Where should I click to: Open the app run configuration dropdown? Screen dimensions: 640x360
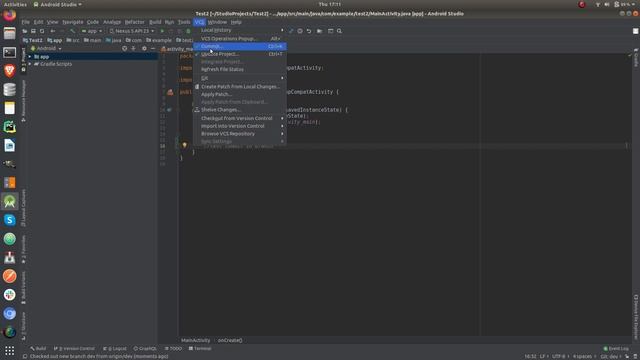(x=91, y=31)
